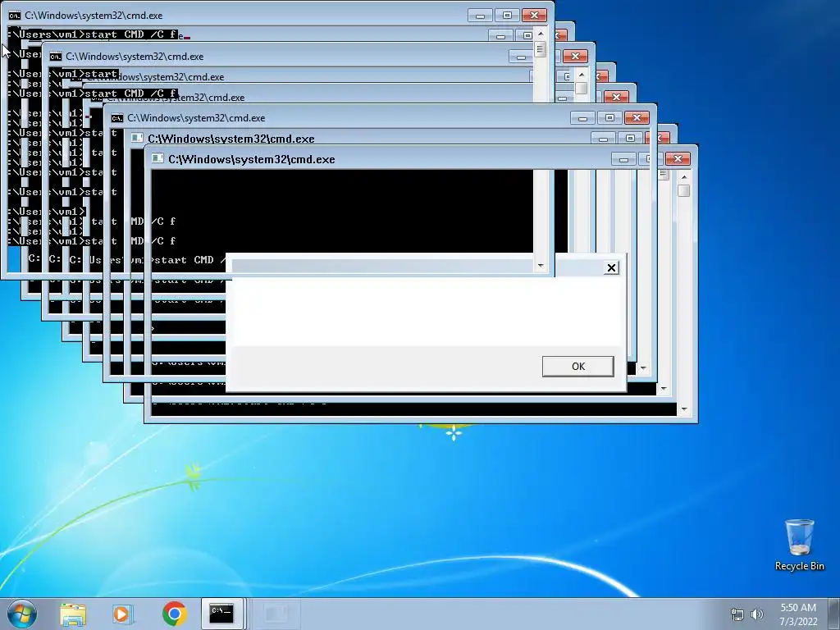This screenshot has height=630, width=840.
Task: Click the Show desktop strip beside the clock
Action: [835, 614]
